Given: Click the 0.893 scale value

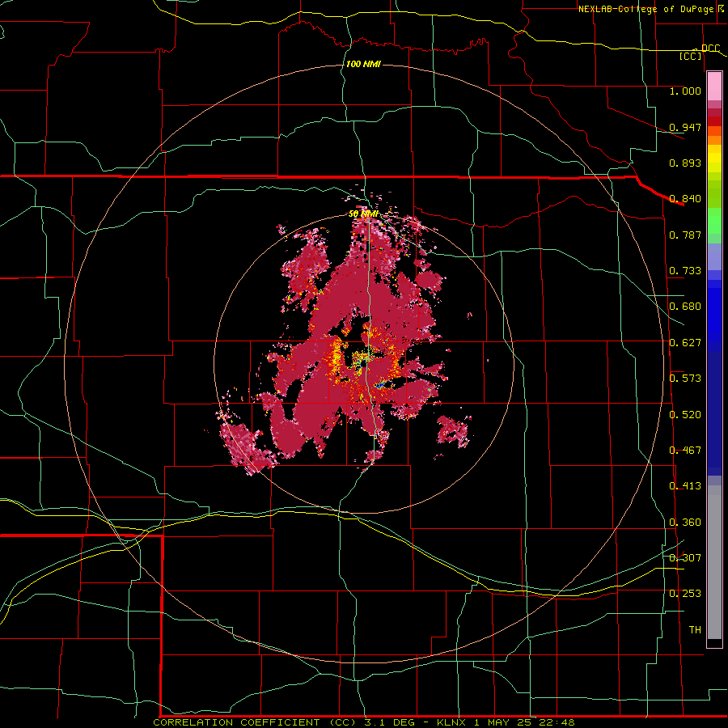Looking at the screenshot, I should coord(685,163).
